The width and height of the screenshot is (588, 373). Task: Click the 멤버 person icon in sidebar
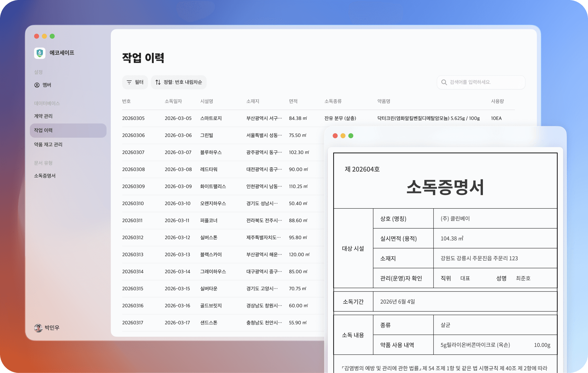click(37, 85)
